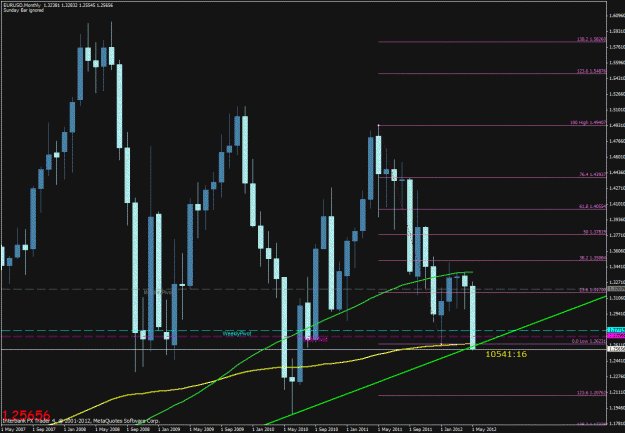Viewport: 625px width, 433px height.
Task: Click the '1 Sep 2010' date label
Action: point(326,429)
